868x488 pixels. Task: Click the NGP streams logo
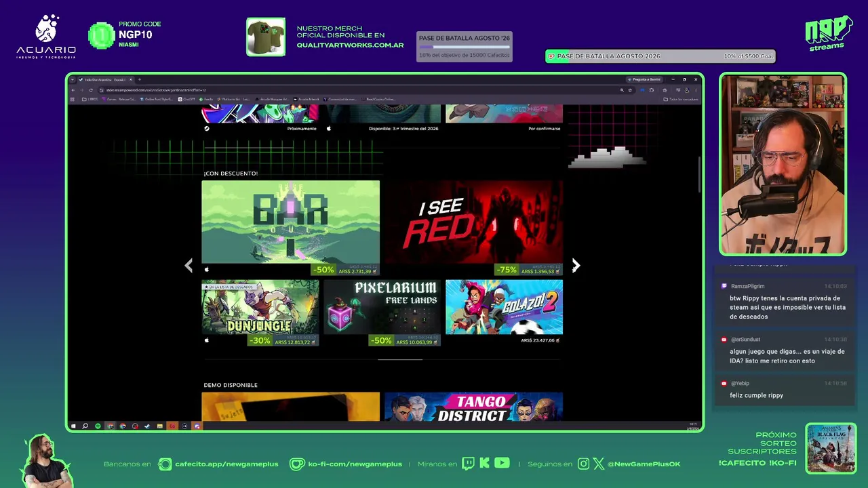coord(829,33)
